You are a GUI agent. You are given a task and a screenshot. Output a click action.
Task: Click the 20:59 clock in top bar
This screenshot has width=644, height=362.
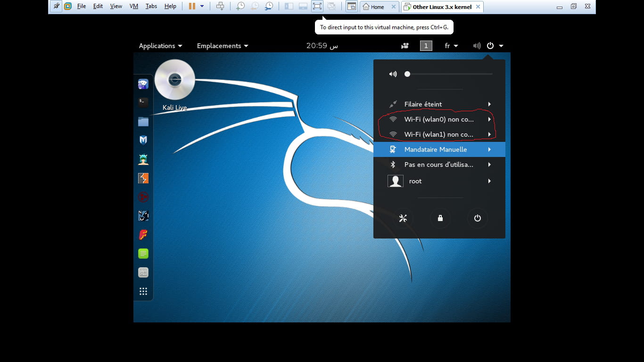[322, 46]
